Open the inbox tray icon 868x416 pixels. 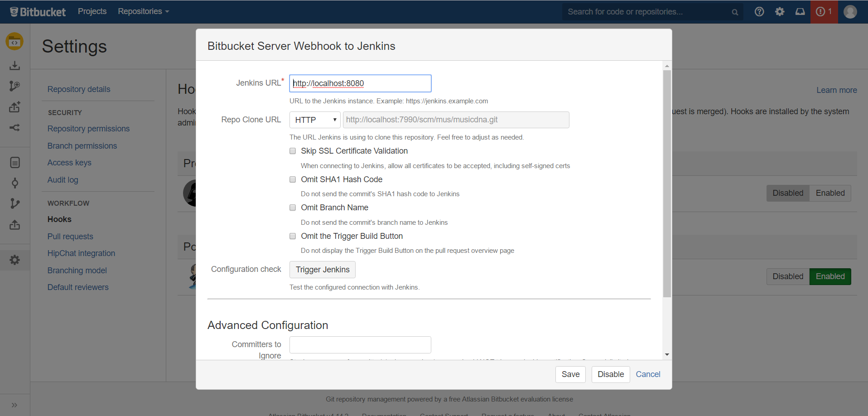point(800,12)
